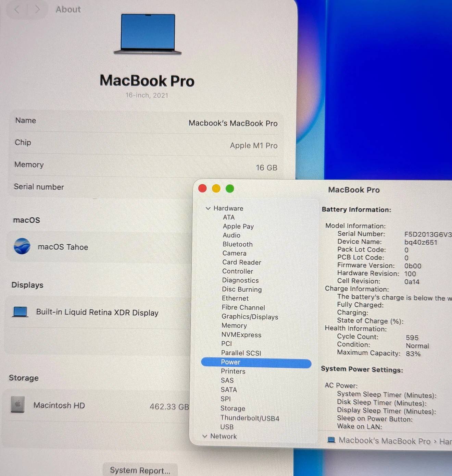The height and width of the screenshot is (476, 452).
Task: Click the 16-inch, 2021 model subtitle
Action: pos(147,95)
